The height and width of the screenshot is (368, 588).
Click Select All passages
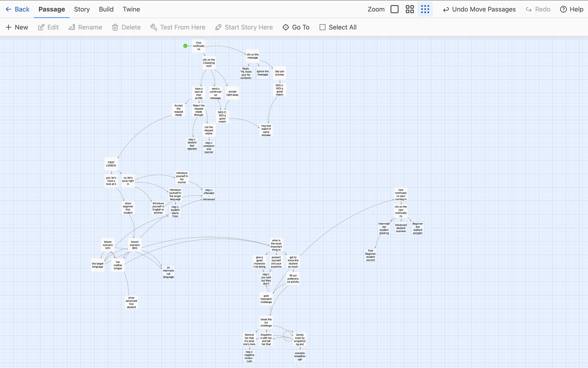[338, 27]
